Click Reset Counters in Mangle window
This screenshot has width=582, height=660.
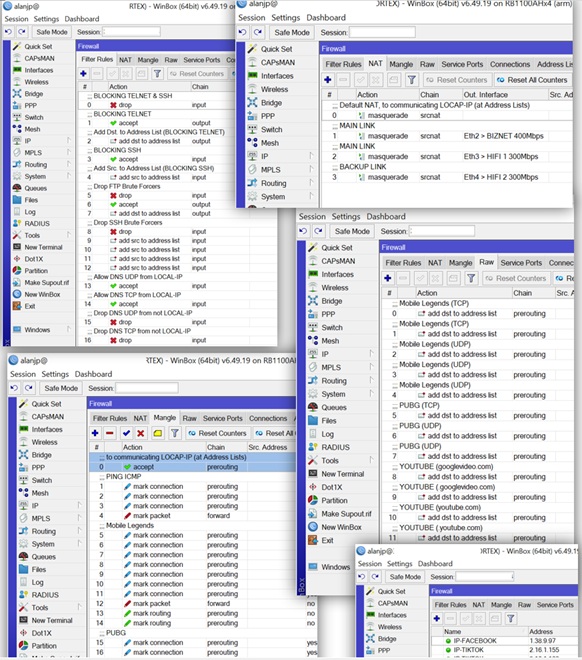(x=218, y=433)
